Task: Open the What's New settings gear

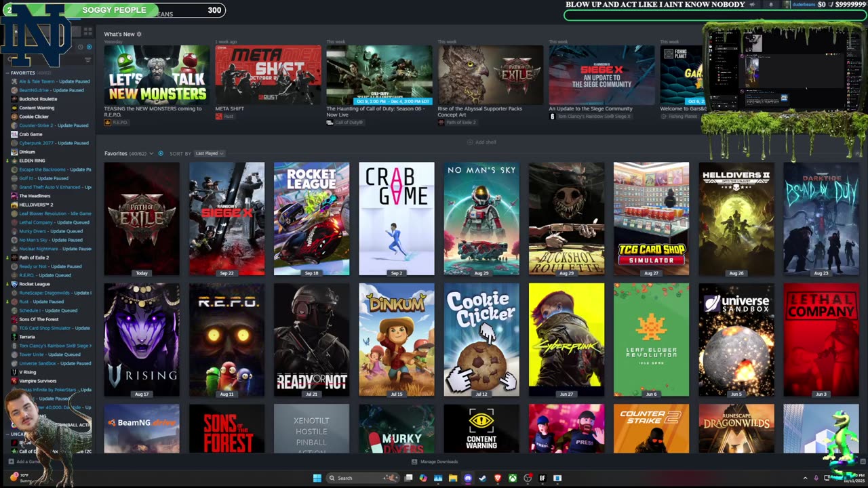Action: (x=139, y=34)
